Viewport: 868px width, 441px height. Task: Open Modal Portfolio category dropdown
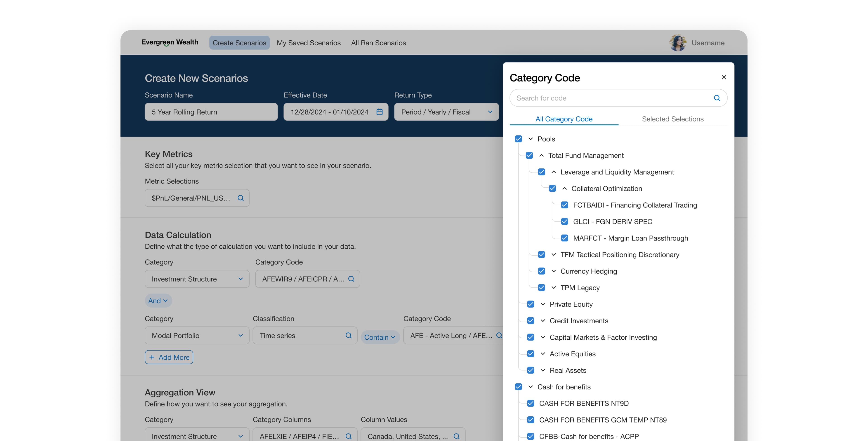pos(197,335)
